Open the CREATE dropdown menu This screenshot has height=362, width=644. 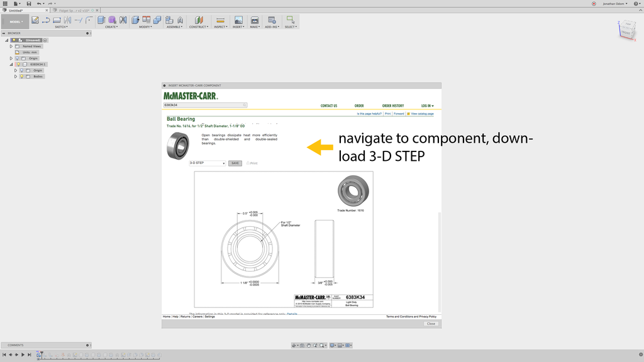coord(111,27)
